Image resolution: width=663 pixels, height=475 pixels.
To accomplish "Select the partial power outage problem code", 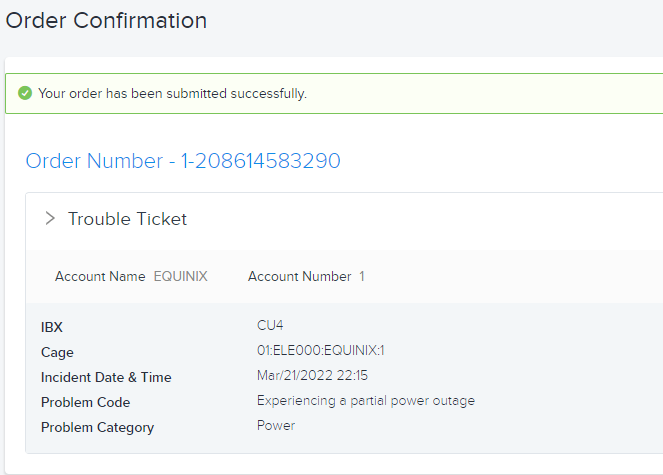I will point(366,401).
